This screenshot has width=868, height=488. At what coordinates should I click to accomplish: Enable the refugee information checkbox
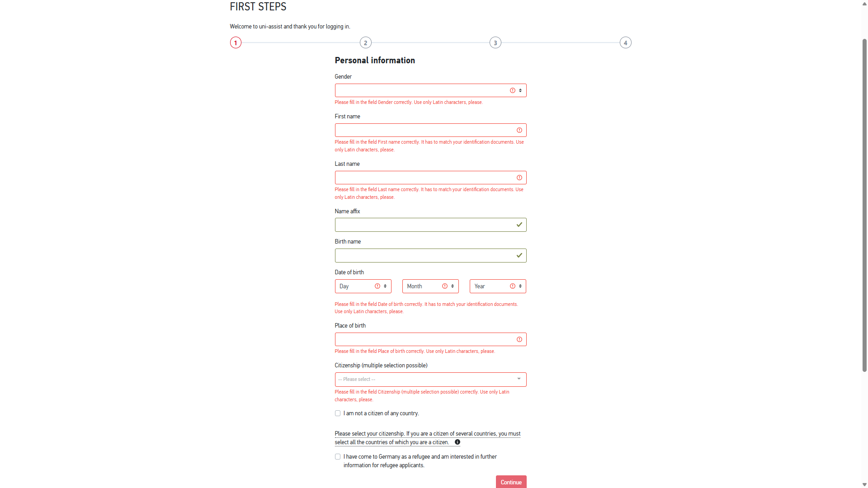pos(338,457)
